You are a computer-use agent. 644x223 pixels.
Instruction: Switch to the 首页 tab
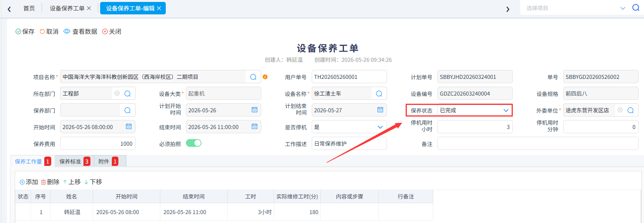(29, 8)
